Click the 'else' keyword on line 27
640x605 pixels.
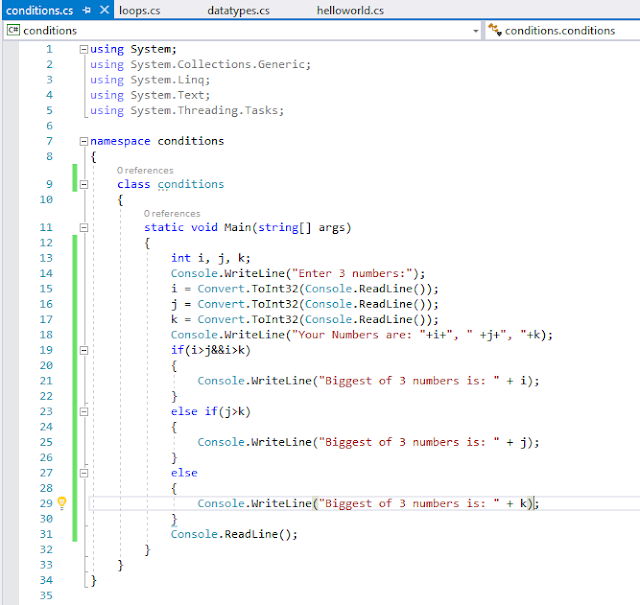(184, 473)
